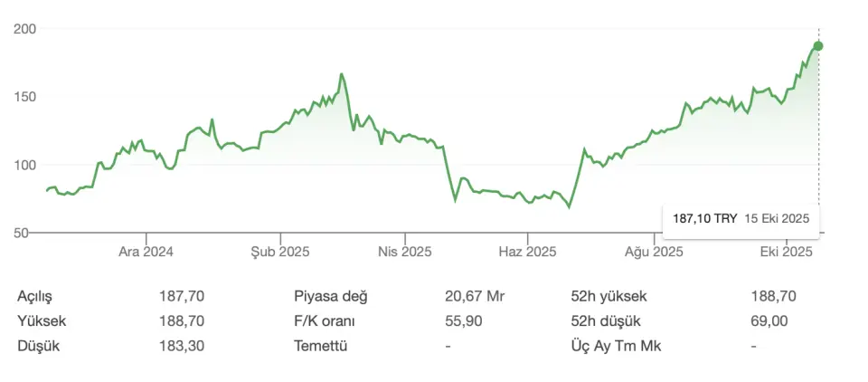Click the 200 value on the price axis
The width and height of the screenshot is (868, 382).
[25, 29]
